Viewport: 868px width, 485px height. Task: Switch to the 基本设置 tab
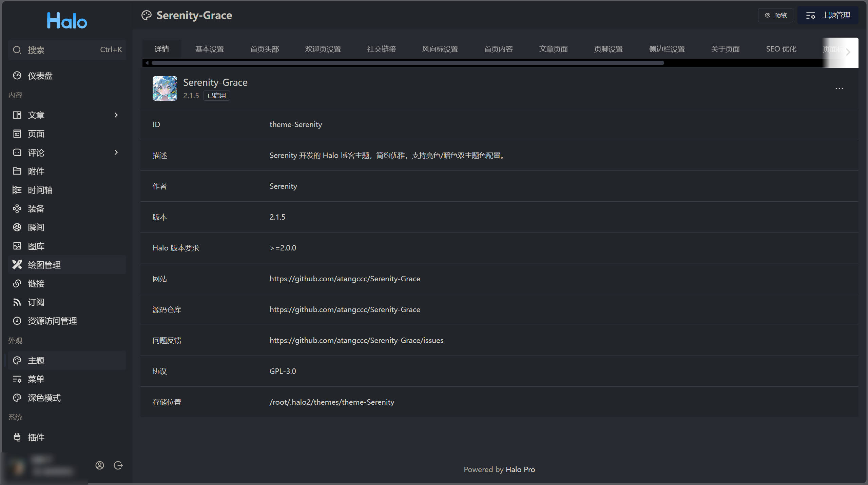coord(210,49)
